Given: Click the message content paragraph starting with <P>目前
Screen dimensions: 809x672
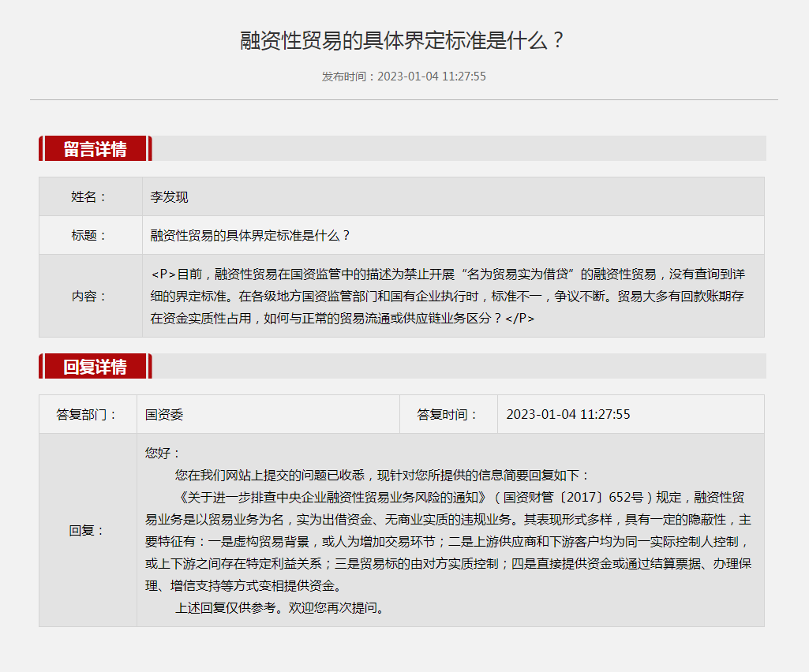Looking at the screenshot, I should 448,296.
